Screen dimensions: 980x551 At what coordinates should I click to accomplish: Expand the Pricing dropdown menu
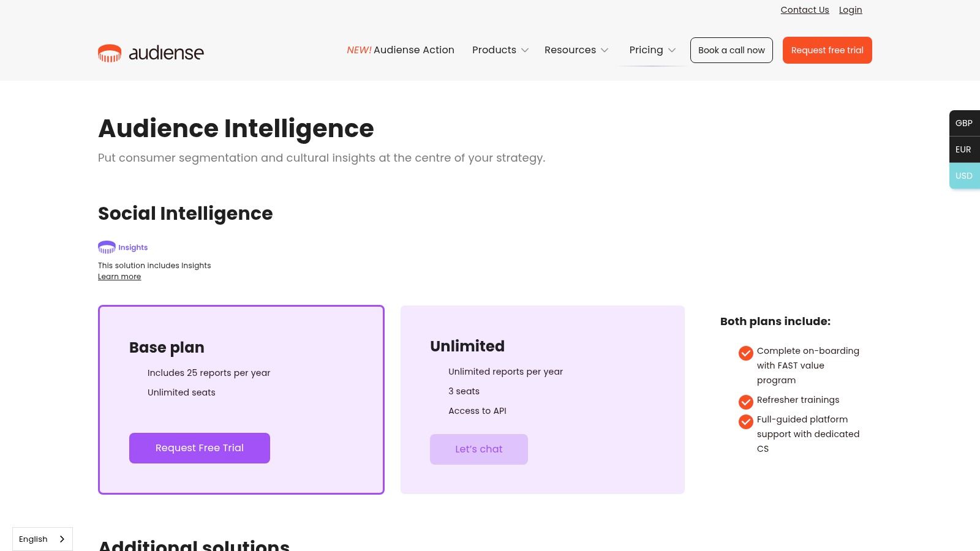click(x=652, y=50)
